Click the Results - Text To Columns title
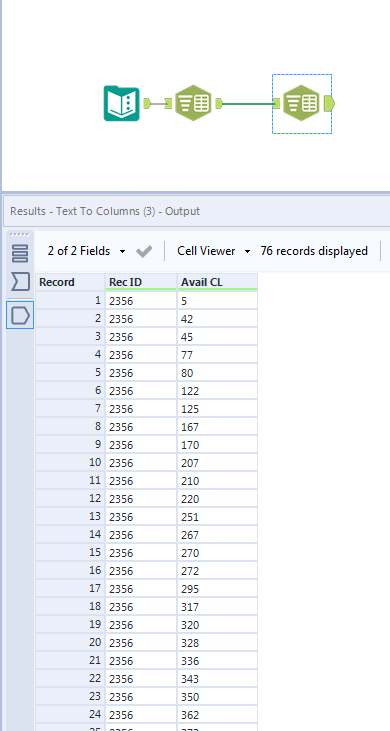This screenshot has width=390, height=731. coord(105,211)
